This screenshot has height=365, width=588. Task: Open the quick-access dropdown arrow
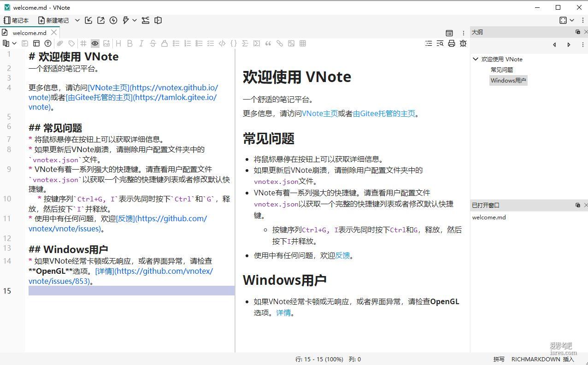tap(135, 20)
